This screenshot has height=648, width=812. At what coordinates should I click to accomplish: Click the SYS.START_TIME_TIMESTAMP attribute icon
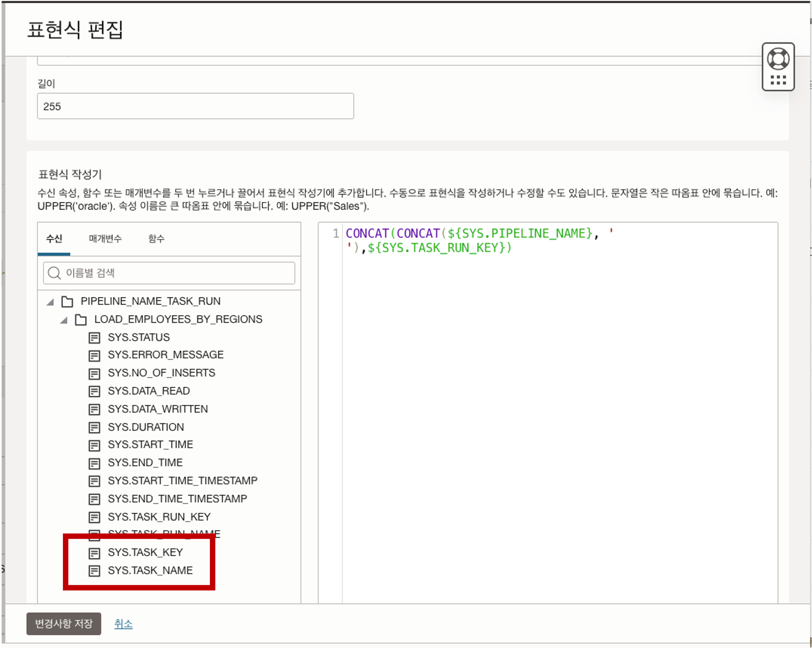(x=94, y=481)
